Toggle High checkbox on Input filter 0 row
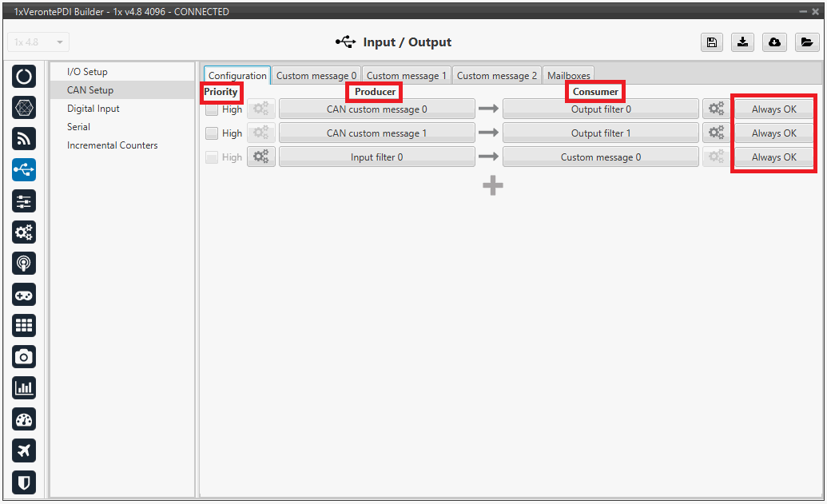 (x=212, y=157)
